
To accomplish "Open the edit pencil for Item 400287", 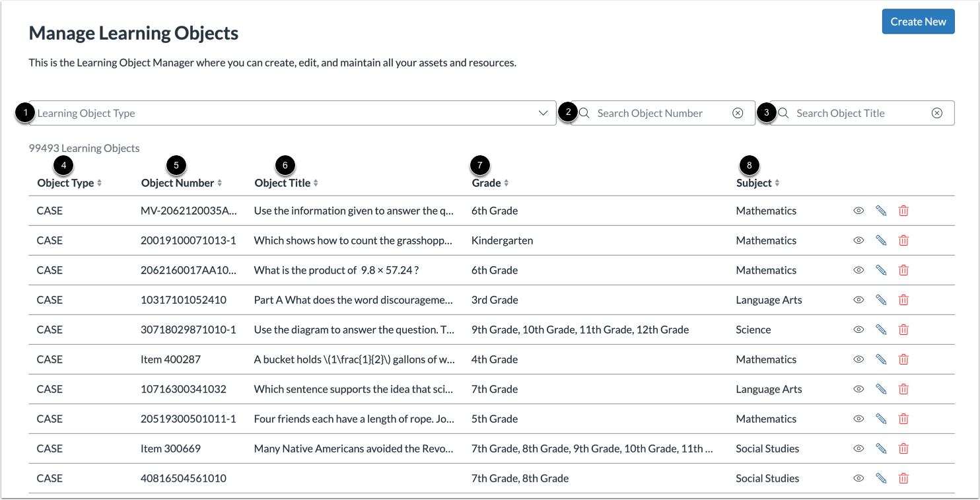I will coord(881,359).
